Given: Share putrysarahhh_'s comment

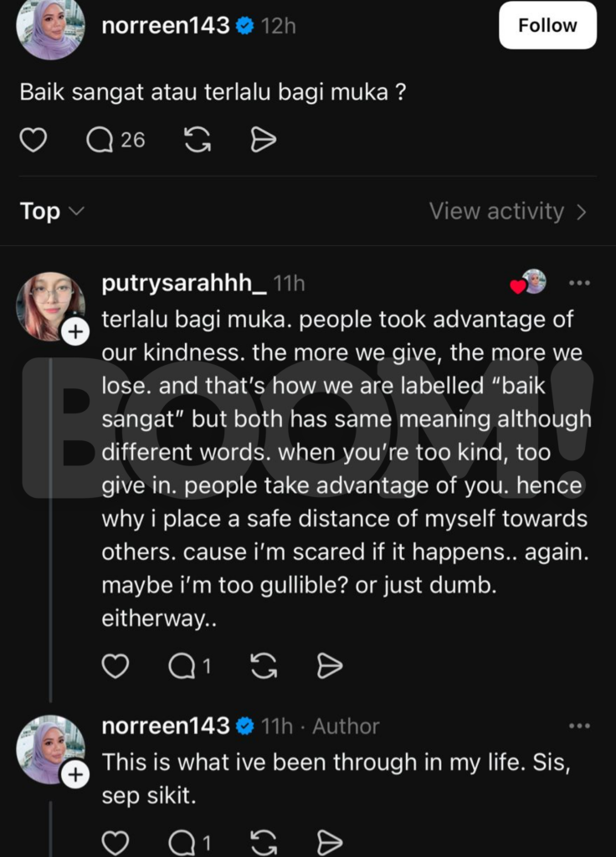Looking at the screenshot, I should coord(330,666).
